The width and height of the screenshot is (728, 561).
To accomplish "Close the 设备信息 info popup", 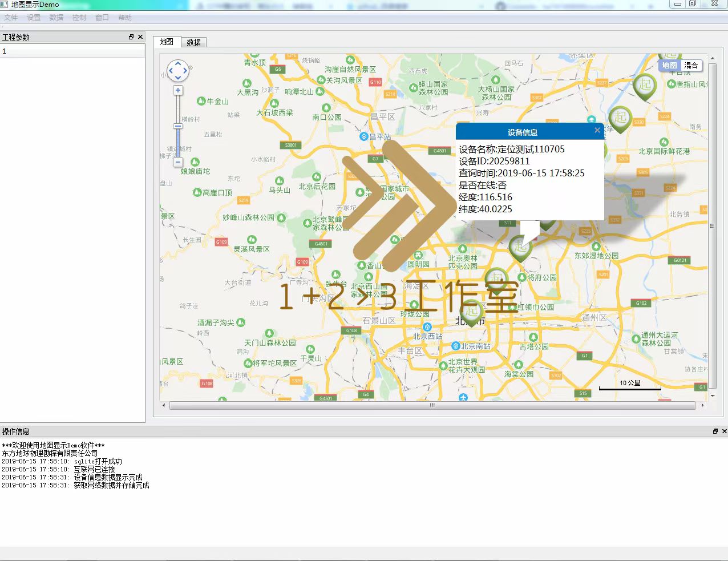I will click(597, 130).
